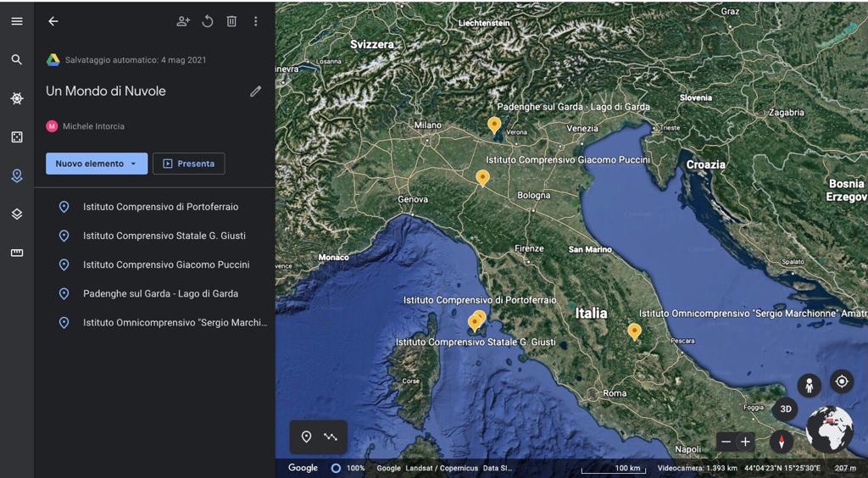
Task: Select Istituto Comprensivo di Portoferraio in list
Action: coord(154,207)
